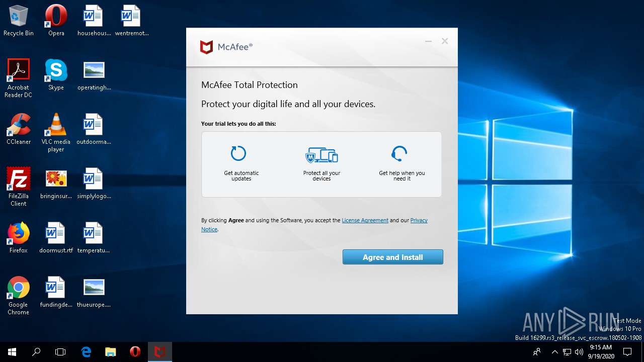Open People icon in system tray
Image resolution: width=644 pixels, height=362 pixels.
point(537,352)
